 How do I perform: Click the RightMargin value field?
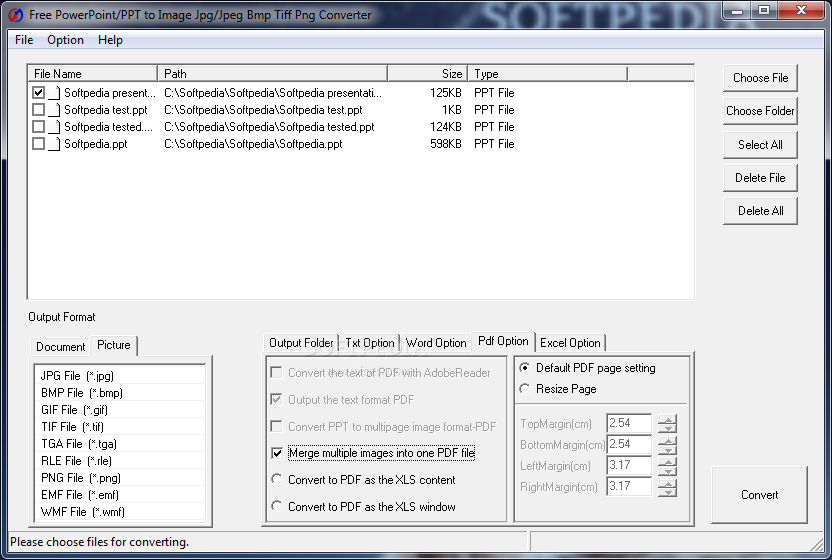click(x=629, y=486)
